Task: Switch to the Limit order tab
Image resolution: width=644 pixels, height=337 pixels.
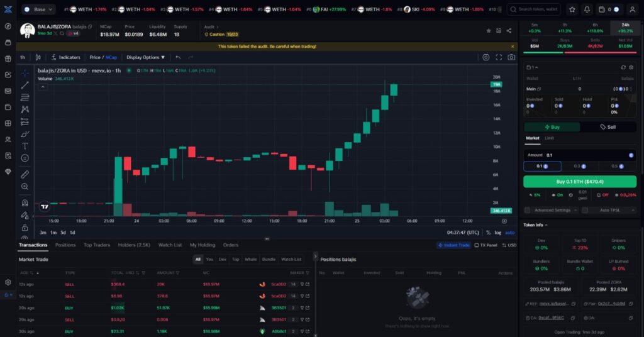Action: 549,138
